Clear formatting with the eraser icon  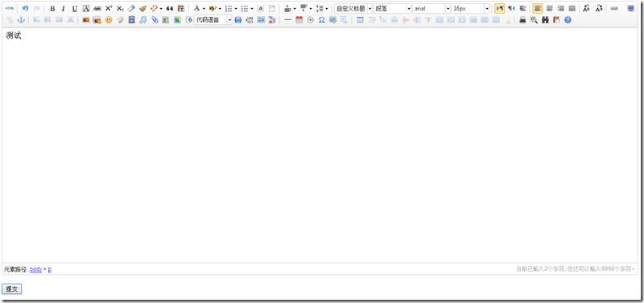click(x=131, y=8)
